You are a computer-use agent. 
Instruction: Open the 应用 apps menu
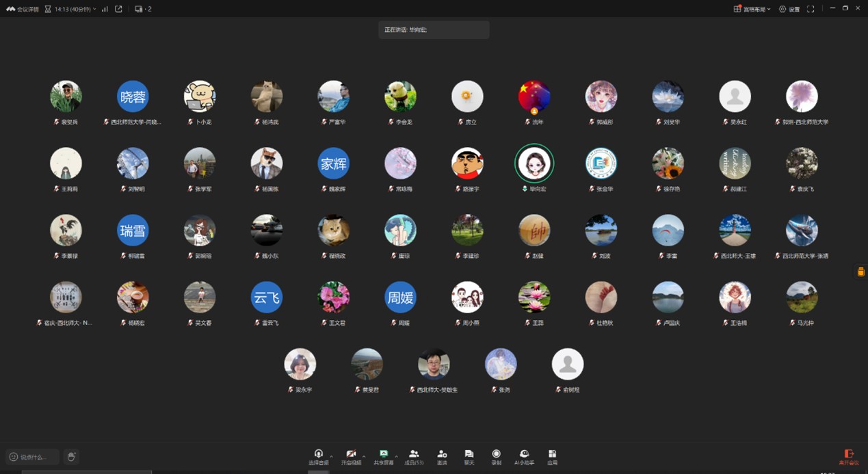552,456
